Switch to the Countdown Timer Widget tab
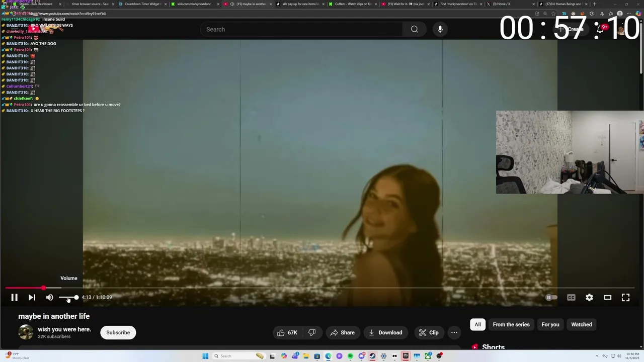The image size is (644, 362). [142, 4]
